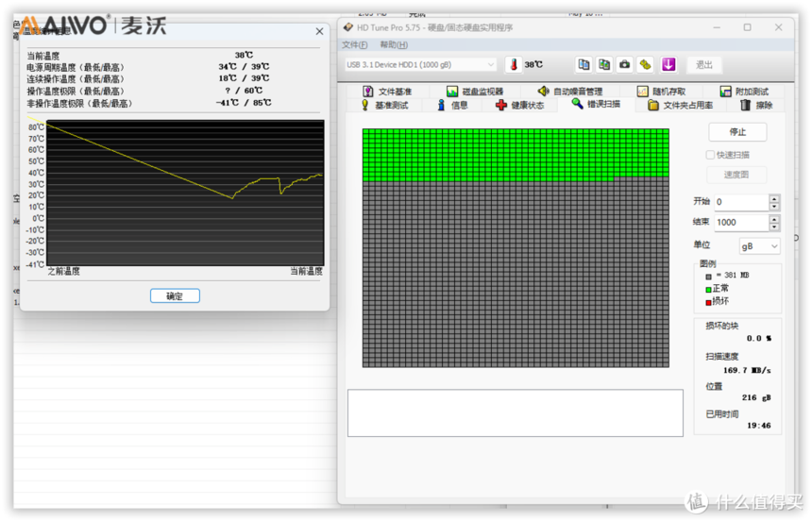Increase the 结束 value with up arrow
812x522 pixels.
tap(774, 219)
